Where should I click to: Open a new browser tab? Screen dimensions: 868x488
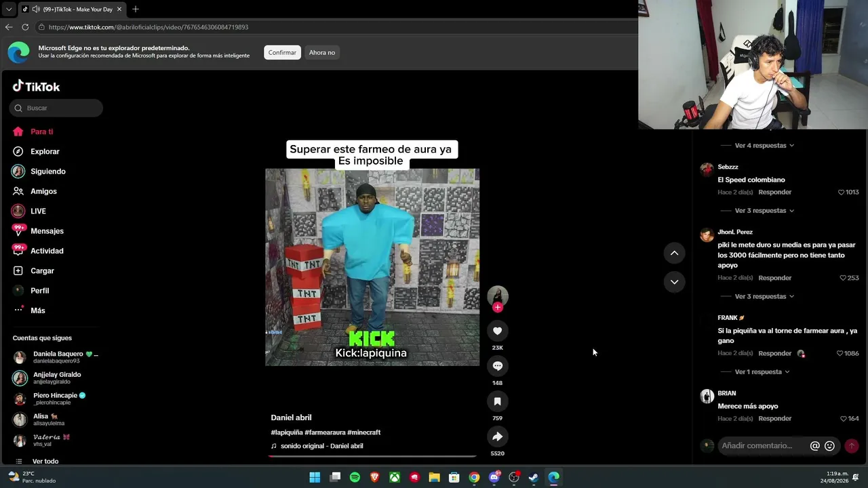pos(136,9)
